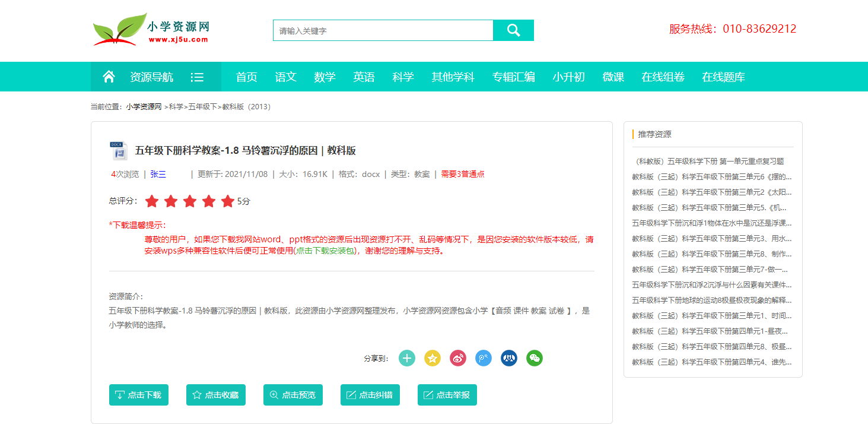Share to WeChat with green icon
Image resolution: width=868 pixels, height=424 pixels.
[535, 358]
